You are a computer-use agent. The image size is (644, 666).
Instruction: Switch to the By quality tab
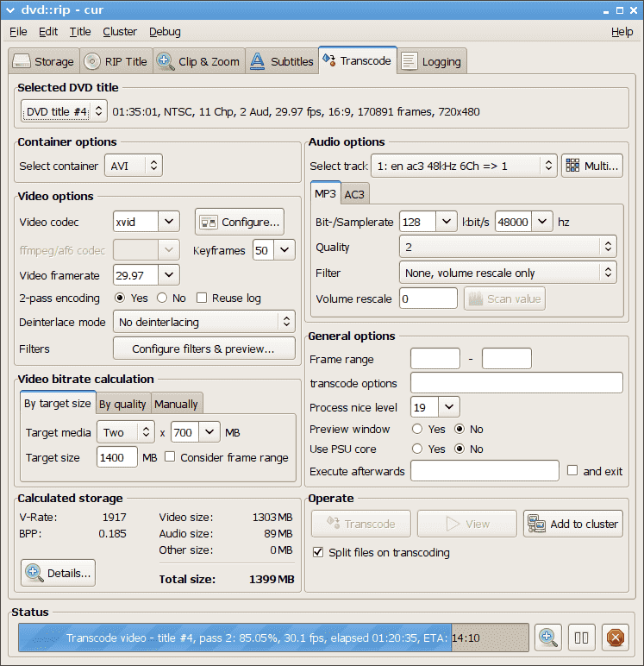[x=122, y=404]
